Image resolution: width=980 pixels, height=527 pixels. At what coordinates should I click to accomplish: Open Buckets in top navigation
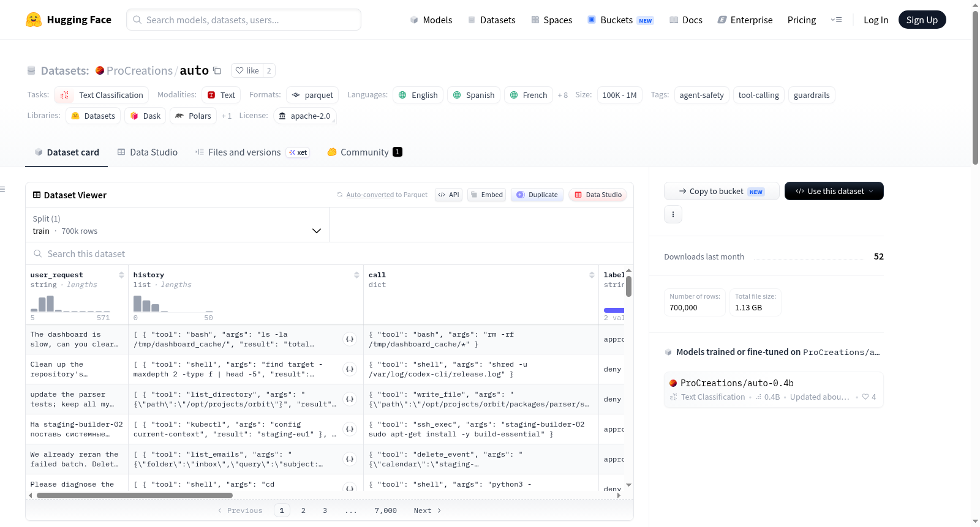click(x=620, y=20)
